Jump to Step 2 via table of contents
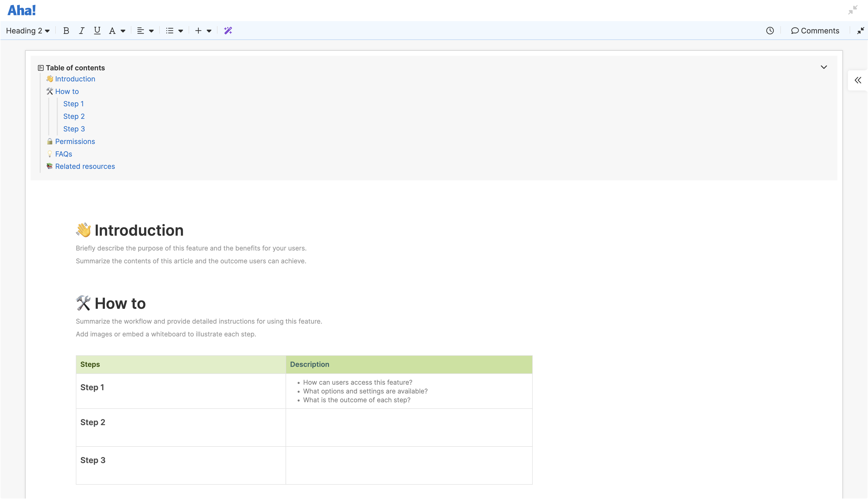This screenshot has width=868, height=499. (x=74, y=116)
